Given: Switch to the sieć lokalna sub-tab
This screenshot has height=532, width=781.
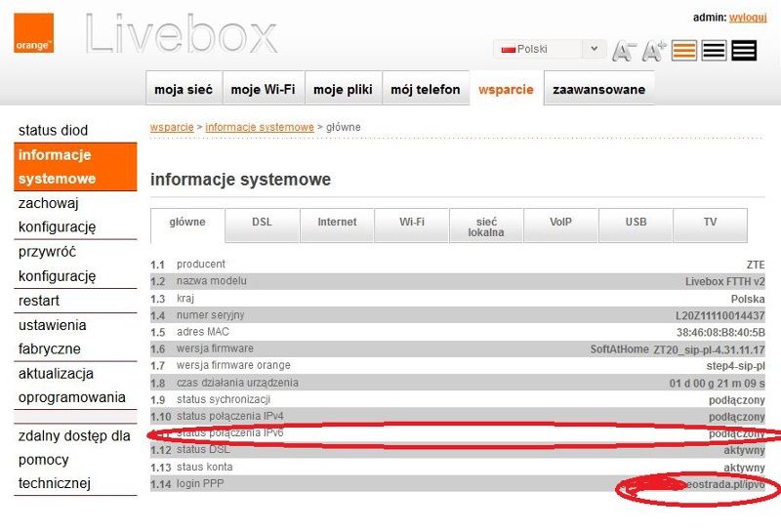Looking at the screenshot, I should [x=486, y=225].
